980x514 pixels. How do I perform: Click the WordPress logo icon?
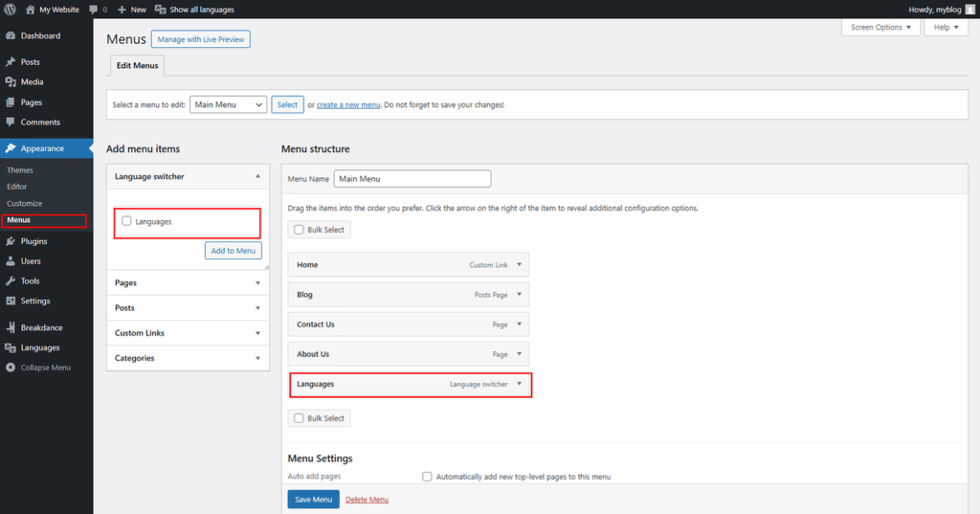point(11,10)
